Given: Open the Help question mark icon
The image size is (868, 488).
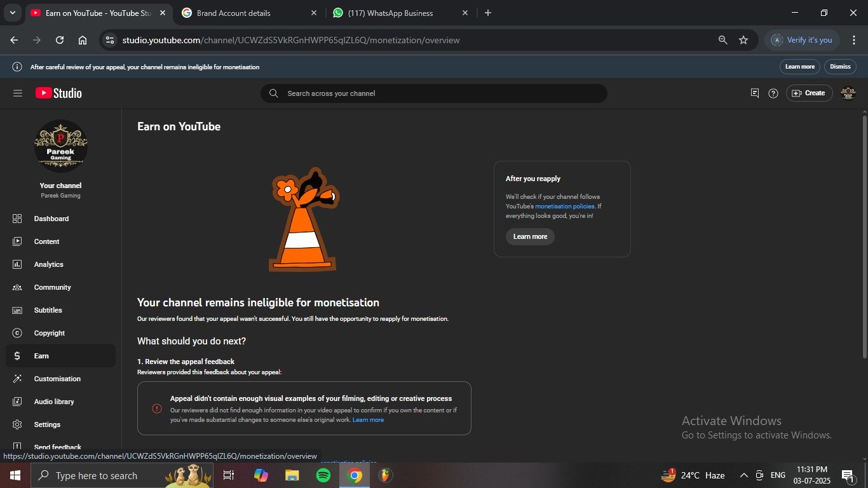Looking at the screenshot, I should [x=773, y=93].
